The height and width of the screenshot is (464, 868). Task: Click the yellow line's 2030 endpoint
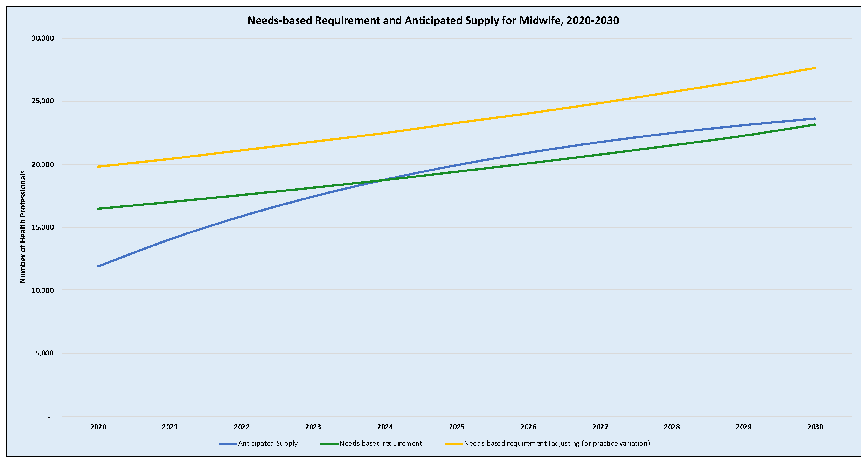[x=815, y=68]
